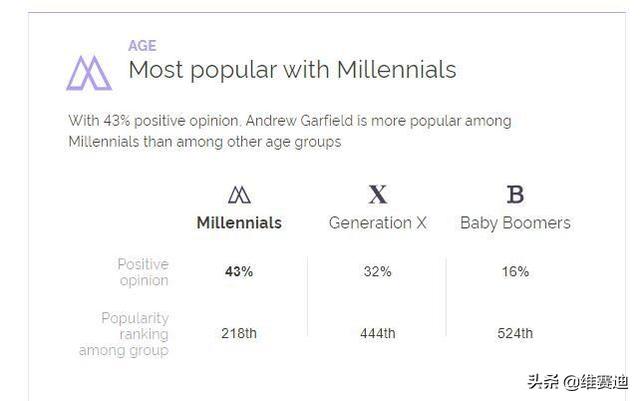Click the small Millennials column icon

tap(239, 195)
